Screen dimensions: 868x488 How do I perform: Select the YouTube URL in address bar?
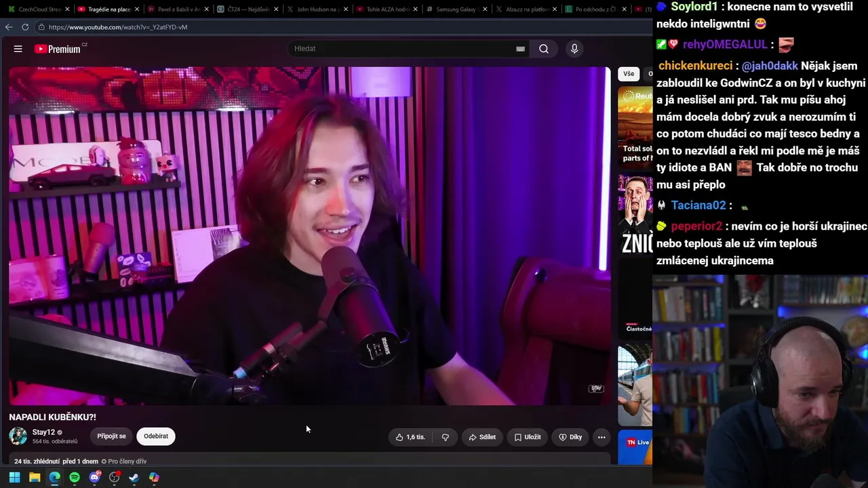[118, 27]
